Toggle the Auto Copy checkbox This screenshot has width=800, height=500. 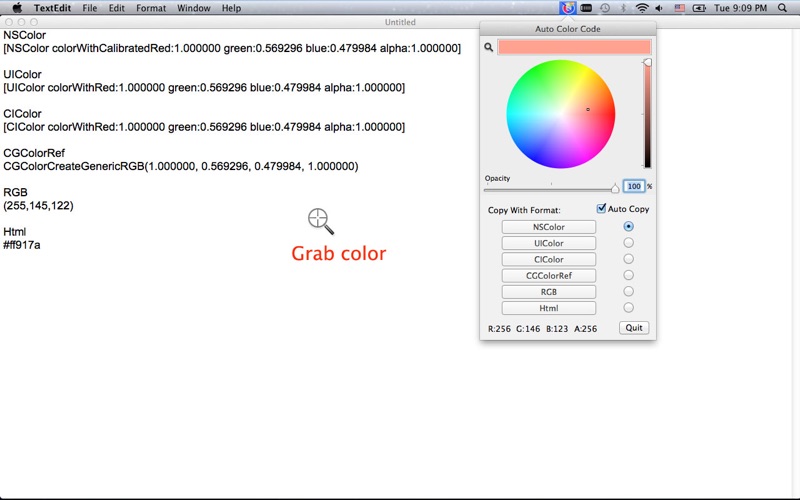tap(602, 208)
